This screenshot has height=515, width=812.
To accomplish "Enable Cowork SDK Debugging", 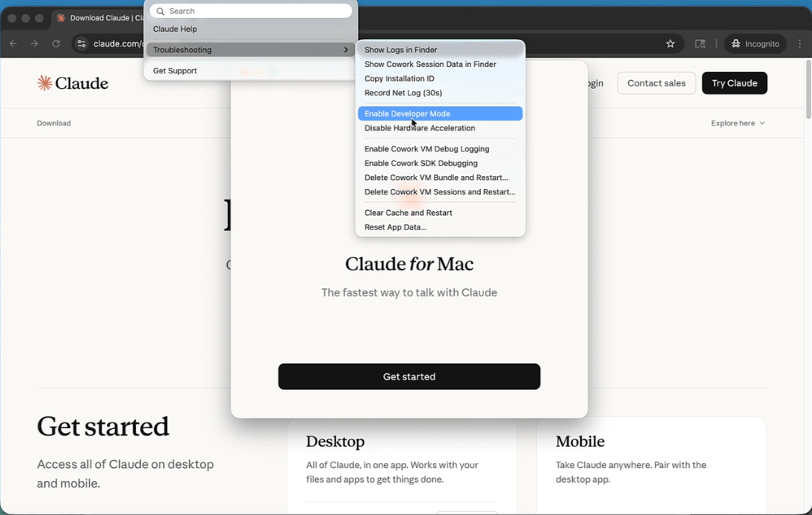I will (440, 163).
